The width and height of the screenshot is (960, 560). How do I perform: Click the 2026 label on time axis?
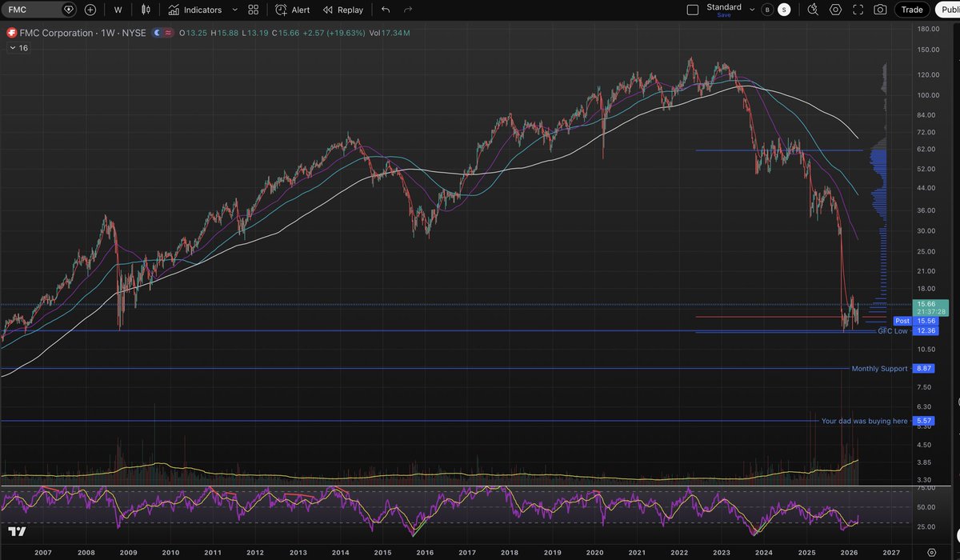click(850, 552)
